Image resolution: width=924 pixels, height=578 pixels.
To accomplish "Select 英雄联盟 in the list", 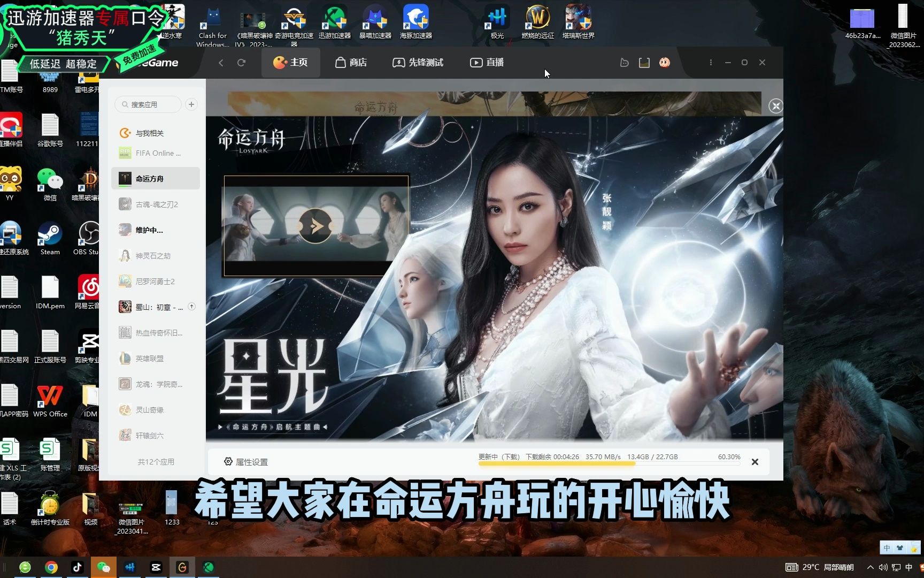I will (x=156, y=358).
